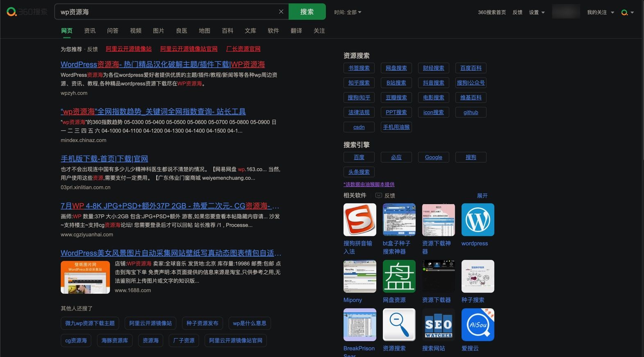Open the WordPress wallpaper result thumbnail
Screen dimensions: 644x357
85,277
